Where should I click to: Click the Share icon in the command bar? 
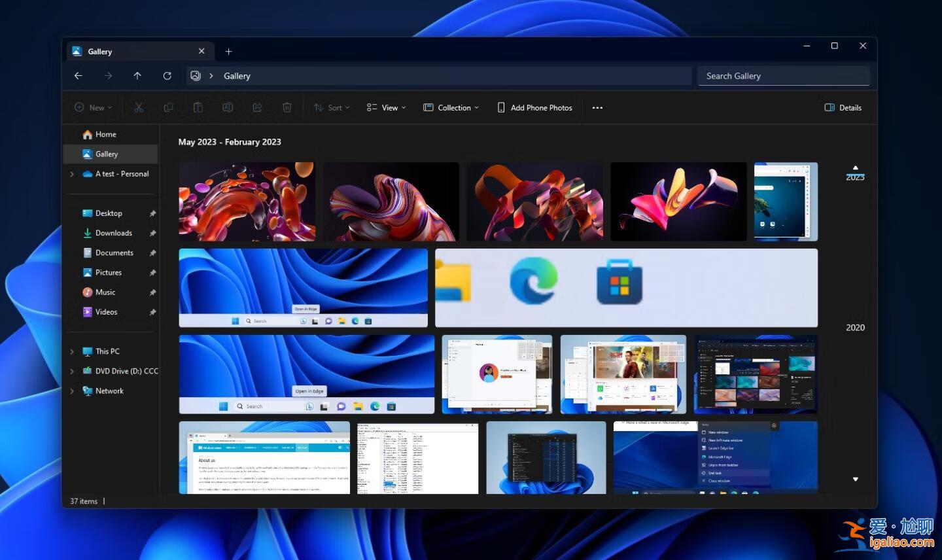tap(257, 107)
